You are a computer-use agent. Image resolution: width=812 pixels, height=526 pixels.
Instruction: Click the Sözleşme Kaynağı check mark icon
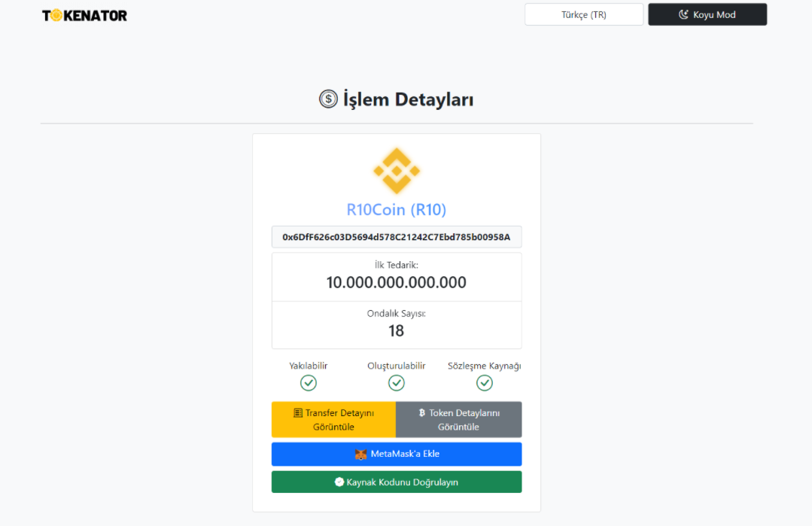pyautogui.click(x=484, y=383)
